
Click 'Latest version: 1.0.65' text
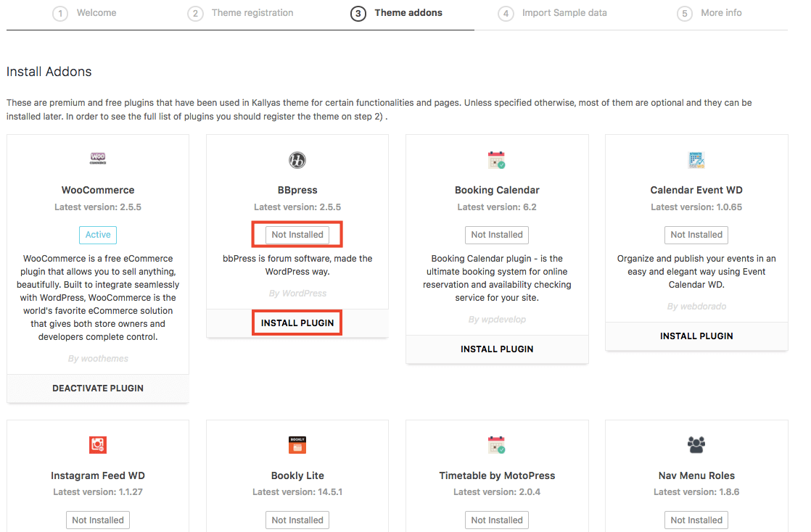[696, 207]
